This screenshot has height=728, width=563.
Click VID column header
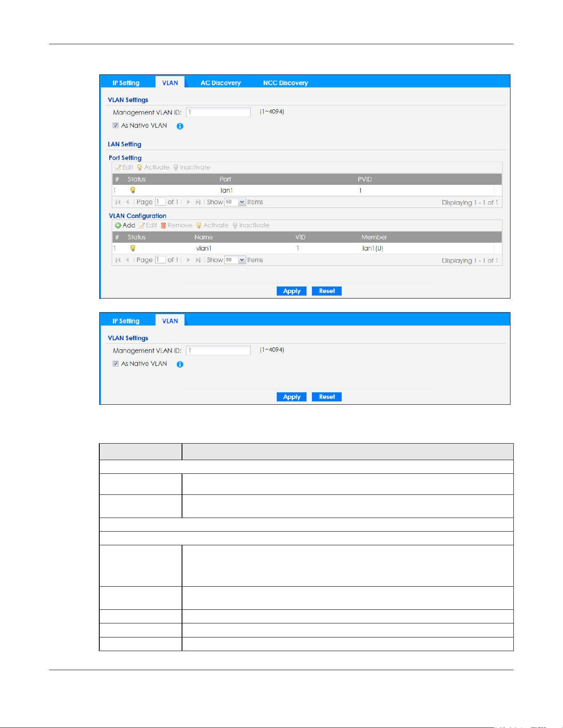[x=300, y=237]
